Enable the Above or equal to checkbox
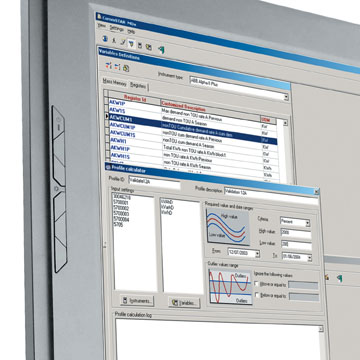 tap(256, 284)
